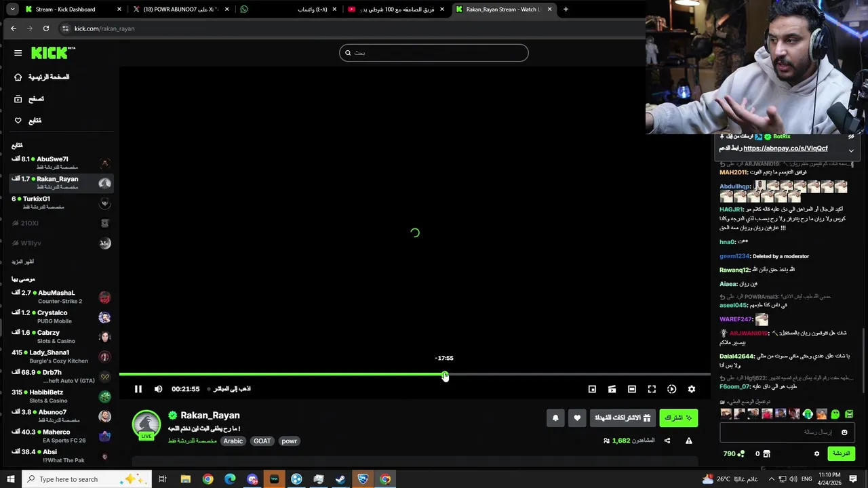Image resolution: width=868 pixels, height=488 pixels.
Task: Open the home page sidebar item
Action: [x=42, y=77]
